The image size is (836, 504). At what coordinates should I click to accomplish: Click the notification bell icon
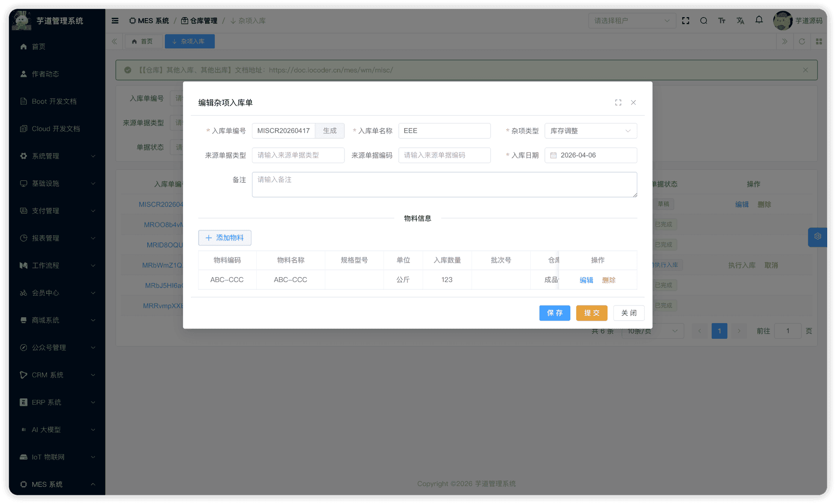pyautogui.click(x=759, y=20)
